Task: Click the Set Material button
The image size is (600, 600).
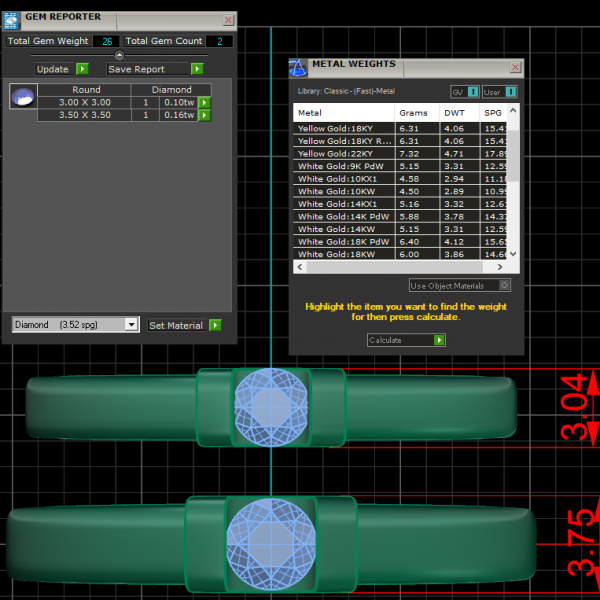Action: coord(176,325)
